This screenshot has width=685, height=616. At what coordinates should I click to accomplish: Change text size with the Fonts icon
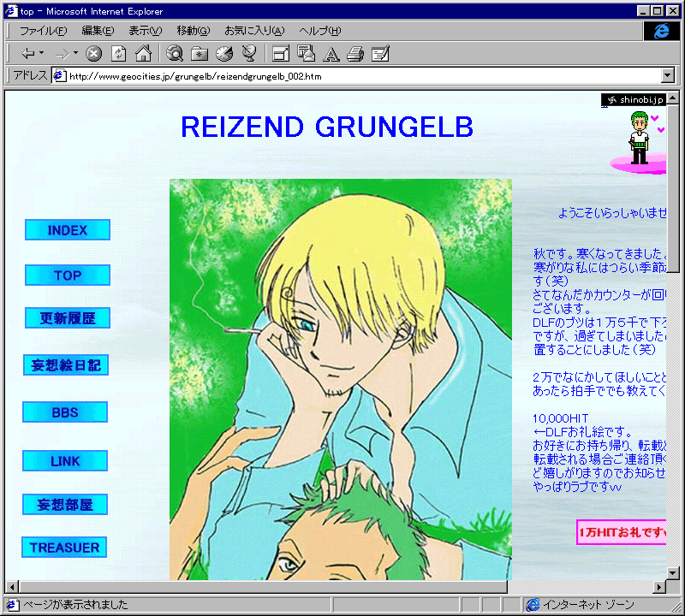click(x=331, y=54)
